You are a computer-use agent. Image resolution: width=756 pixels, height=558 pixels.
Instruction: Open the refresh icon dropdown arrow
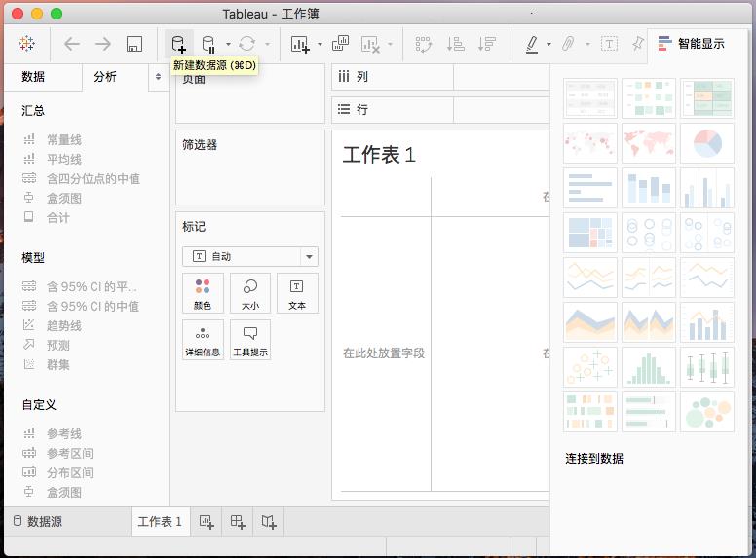(268, 45)
